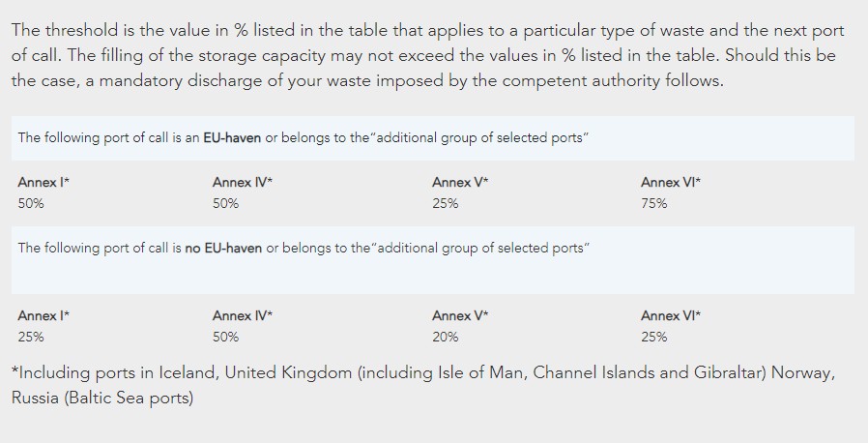Click the 25% value under first Annex V*
Screen dimensions: 868x443
(445, 204)
